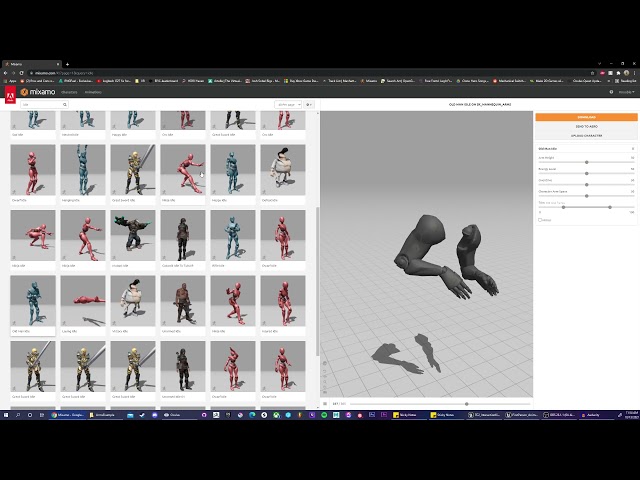
Task: Open the Apps bookmark shortcut
Action: coord(10,81)
